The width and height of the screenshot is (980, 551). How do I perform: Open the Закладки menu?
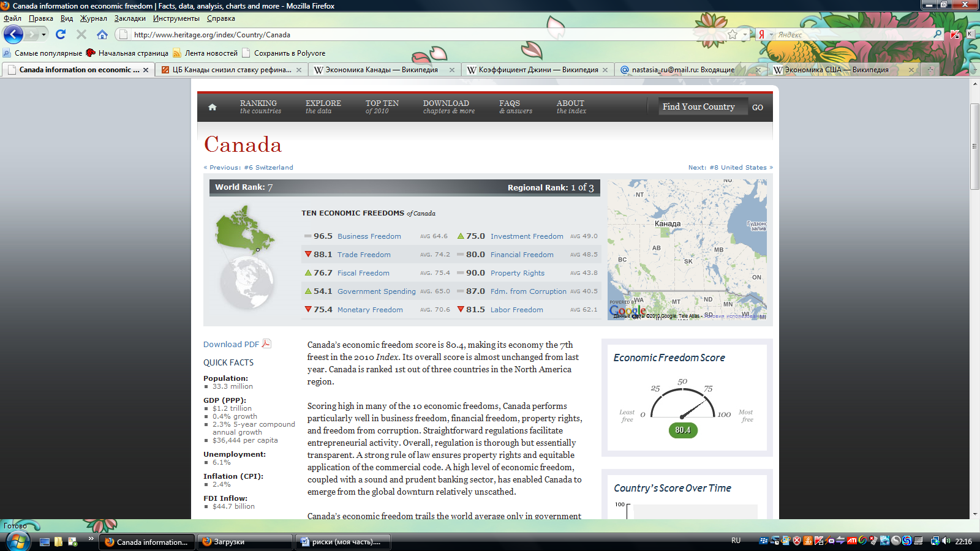(x=130, y=18)
